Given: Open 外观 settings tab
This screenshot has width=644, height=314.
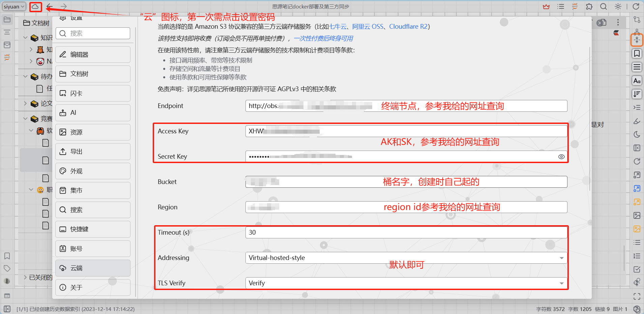Looking at the screenshot, I should (x=93, y=171).
